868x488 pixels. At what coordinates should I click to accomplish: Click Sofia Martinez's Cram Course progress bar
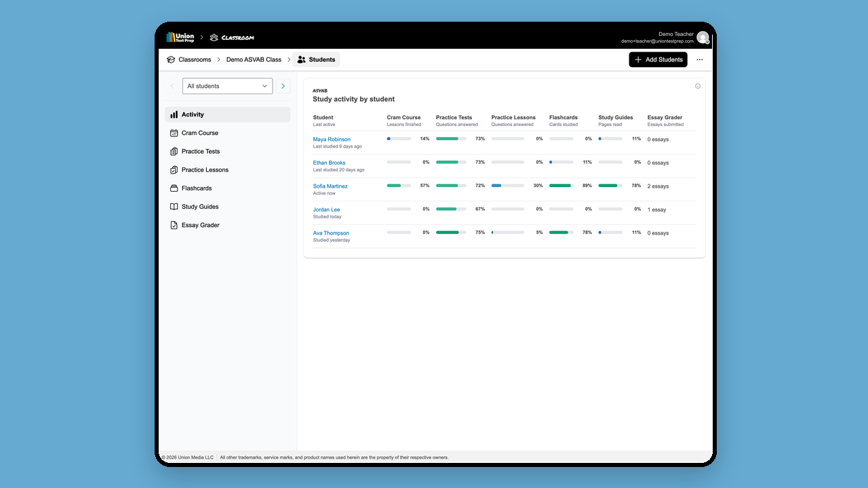coord(399,186)
